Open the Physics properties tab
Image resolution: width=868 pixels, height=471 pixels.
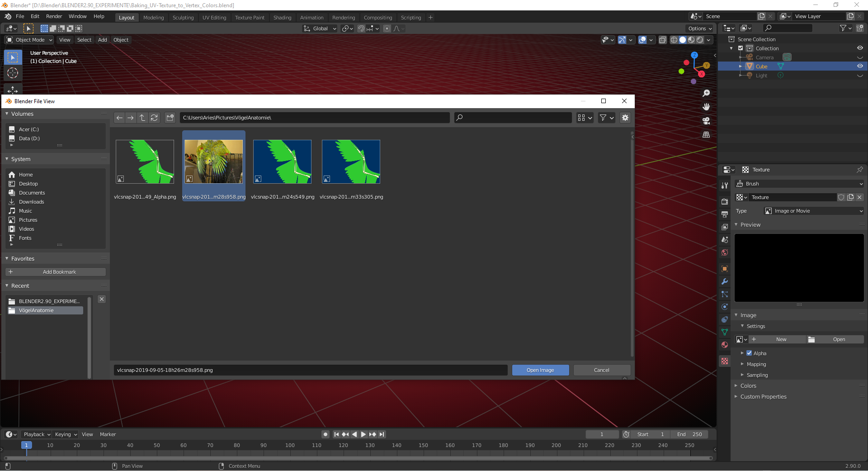click(x=725, y=307)
